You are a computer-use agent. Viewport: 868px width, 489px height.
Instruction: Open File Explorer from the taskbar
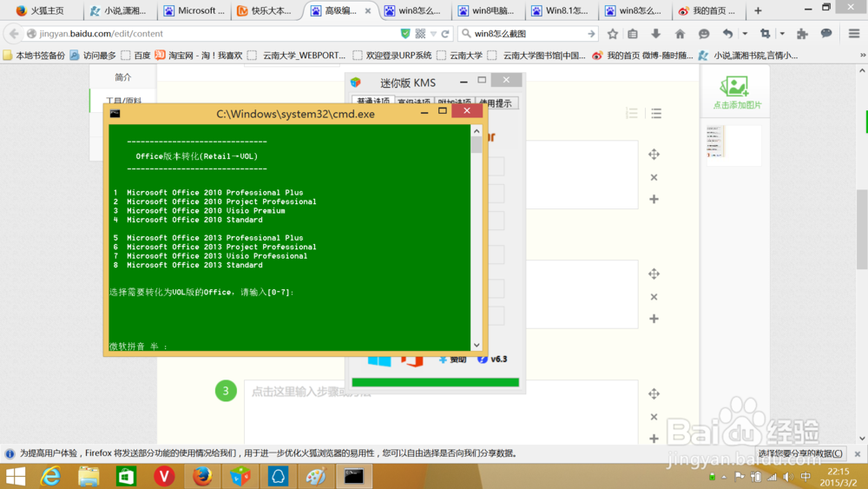(89, 477)
